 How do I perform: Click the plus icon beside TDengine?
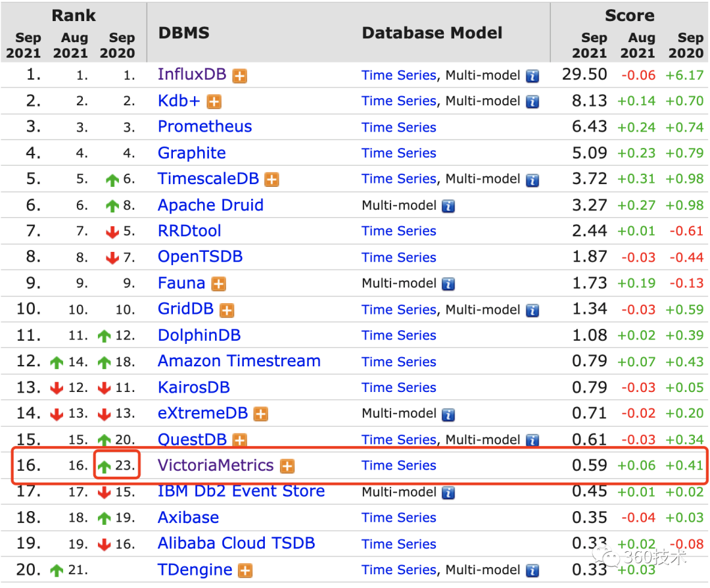245,570
